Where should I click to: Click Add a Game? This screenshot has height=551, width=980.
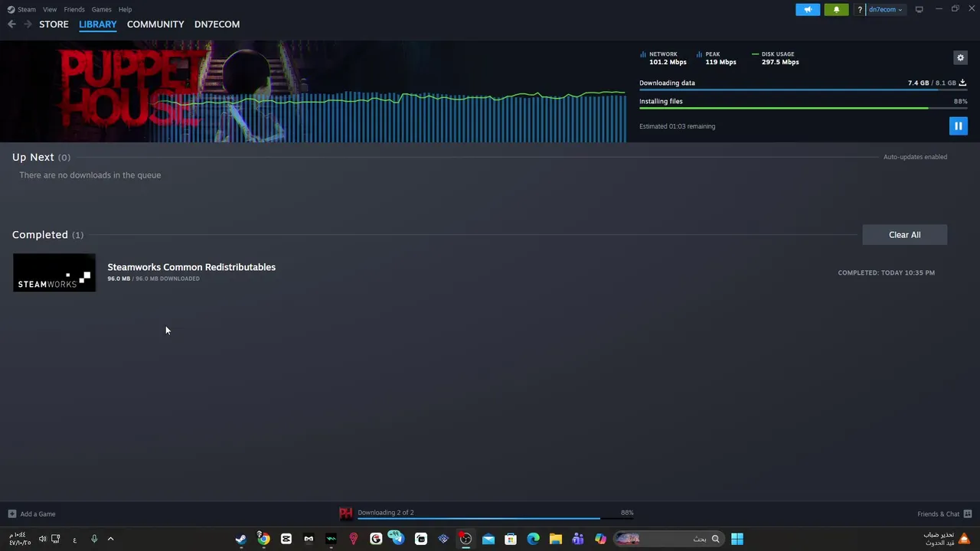pyautogui.click(x=31, y=514)
